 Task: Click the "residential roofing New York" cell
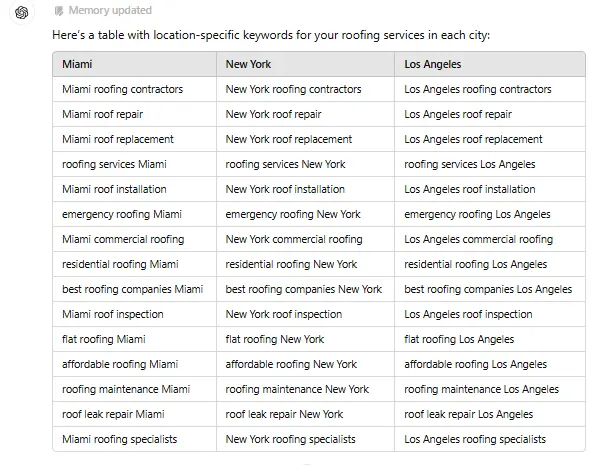(291, 264)
